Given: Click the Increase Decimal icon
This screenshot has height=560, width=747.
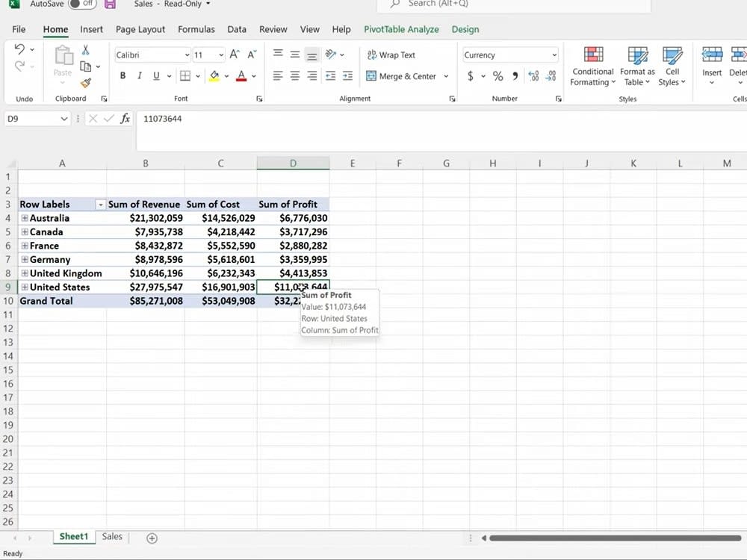Looking at the screenshot, I should (x=535, y=75).
